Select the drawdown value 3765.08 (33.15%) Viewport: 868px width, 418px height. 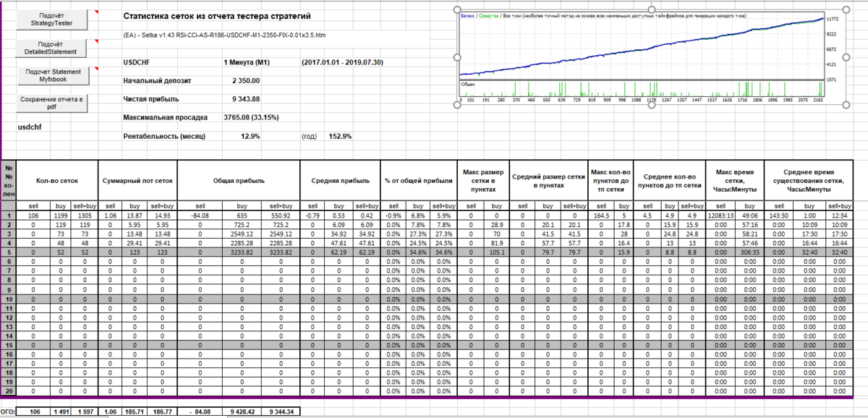click(x=252, y=117)
